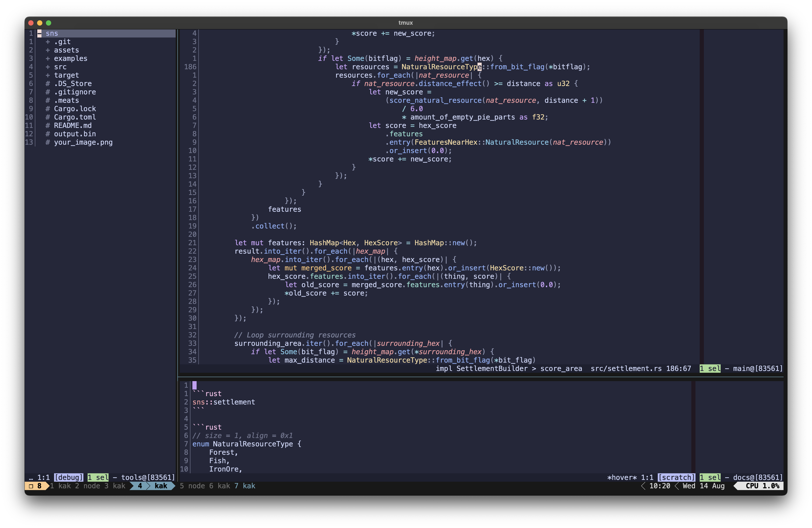Click tools@[83561] client label
The image size is (812, 528).
(148, 477)
